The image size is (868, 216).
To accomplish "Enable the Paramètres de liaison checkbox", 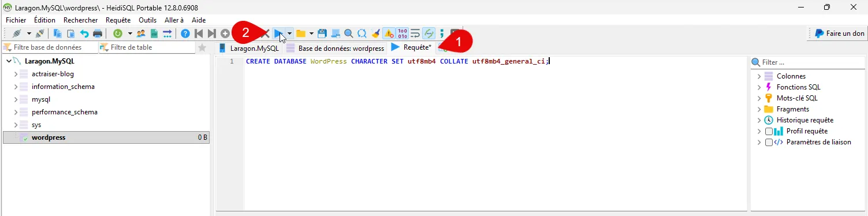I will coord(769,142).
